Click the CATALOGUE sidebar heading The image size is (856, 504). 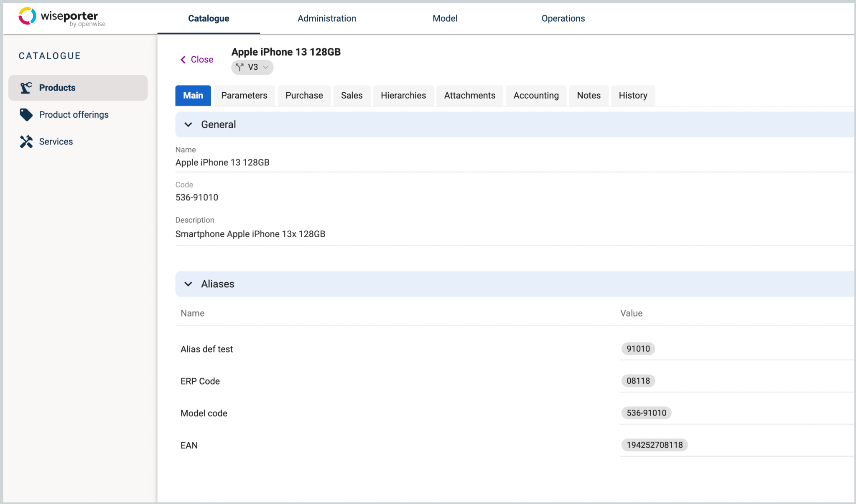click(50, 56)
